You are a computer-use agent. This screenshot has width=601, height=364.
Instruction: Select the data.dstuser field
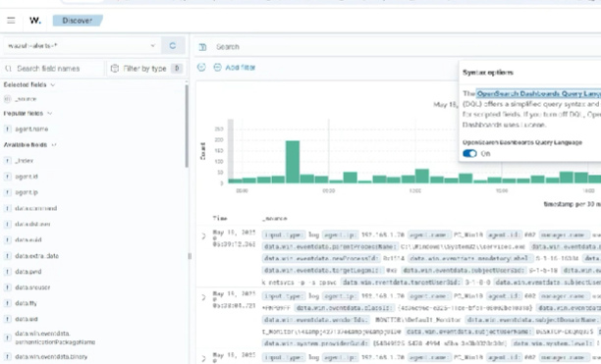tap(32, 224)
